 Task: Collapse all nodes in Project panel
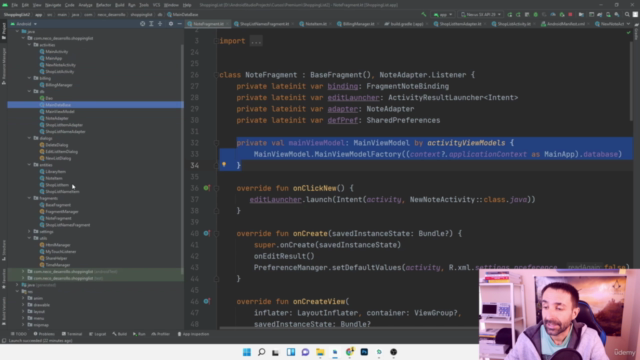click(160, 24)
